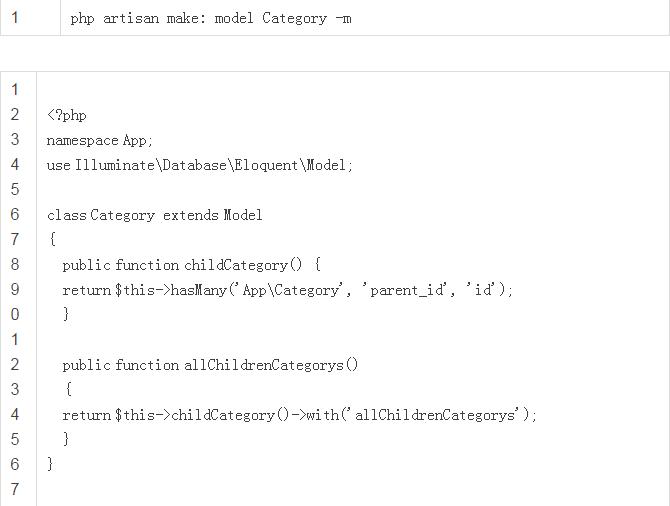This screenshot has height=506, width=670.
Task: Click the -m flag in artisan command
Action: 343,18
